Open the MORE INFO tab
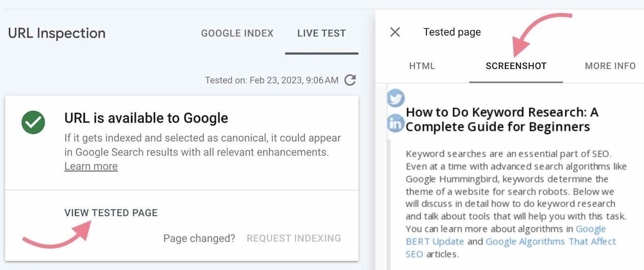Screen dimensions: 644x270 coord(610,66)
